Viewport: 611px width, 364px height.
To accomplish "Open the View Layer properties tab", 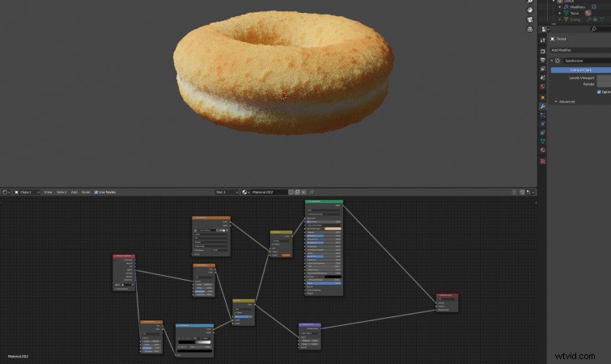I will pyautogui.click(x=542, y=69).
